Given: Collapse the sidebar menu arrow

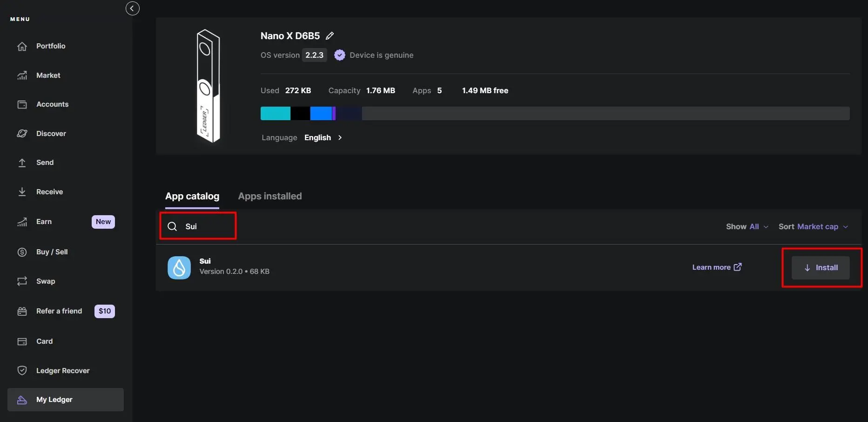Looking at the screenshot, I should [132, 8].
